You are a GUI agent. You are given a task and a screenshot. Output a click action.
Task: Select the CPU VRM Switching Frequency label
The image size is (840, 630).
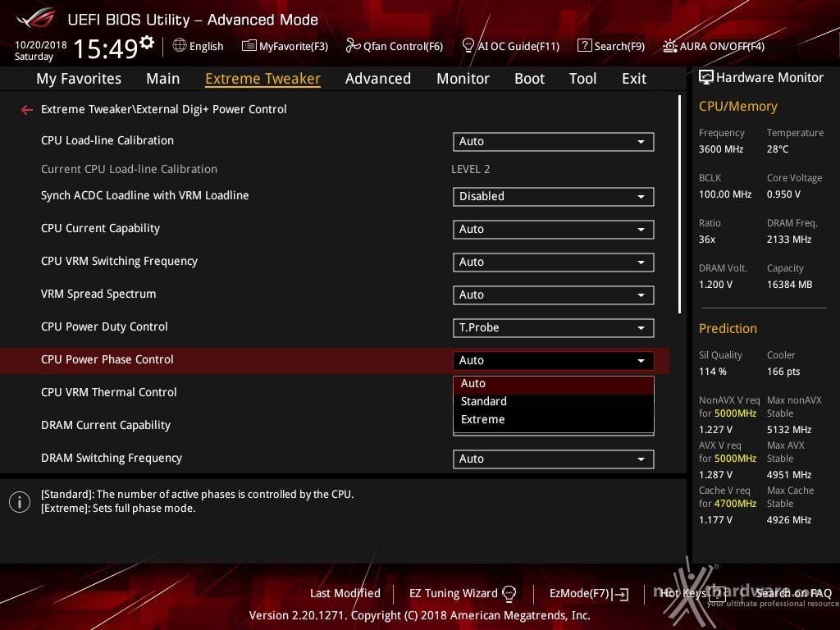(119, 261)
